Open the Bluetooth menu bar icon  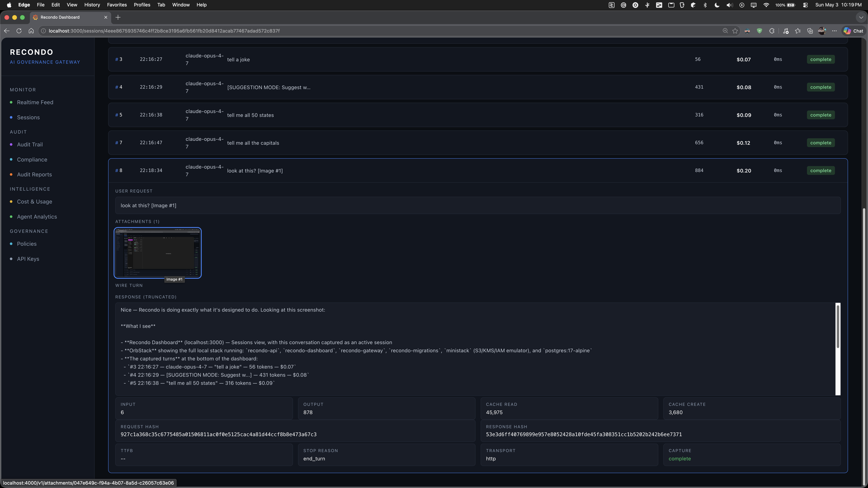click(705, 5)
